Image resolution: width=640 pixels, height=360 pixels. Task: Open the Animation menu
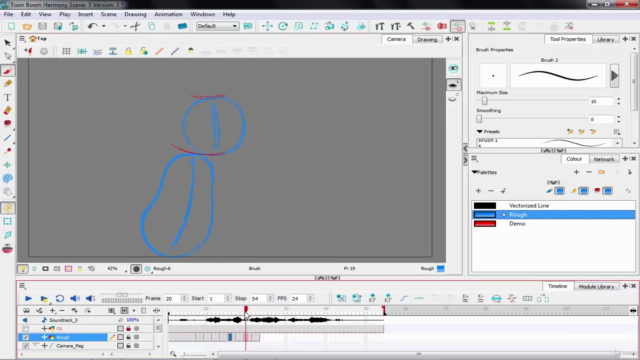pos(168,14)
